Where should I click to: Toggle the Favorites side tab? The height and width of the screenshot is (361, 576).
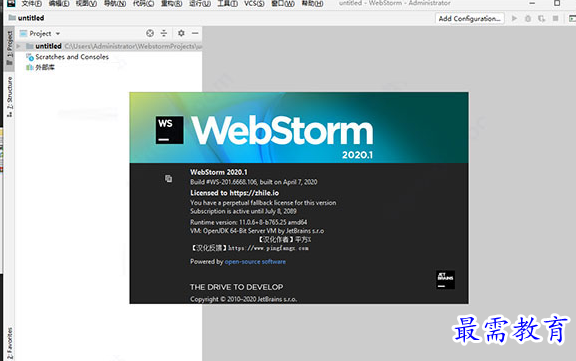click(10, 343)
